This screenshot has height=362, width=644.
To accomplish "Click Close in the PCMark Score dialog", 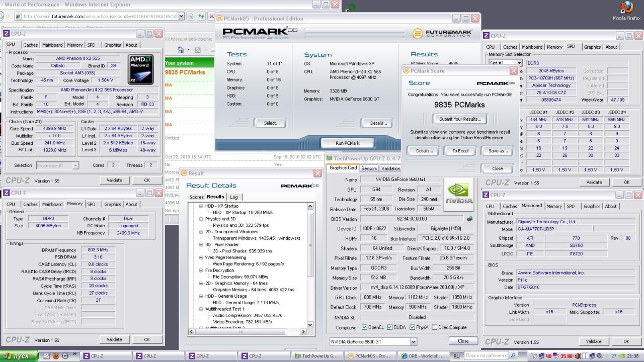I will (497, 168).
